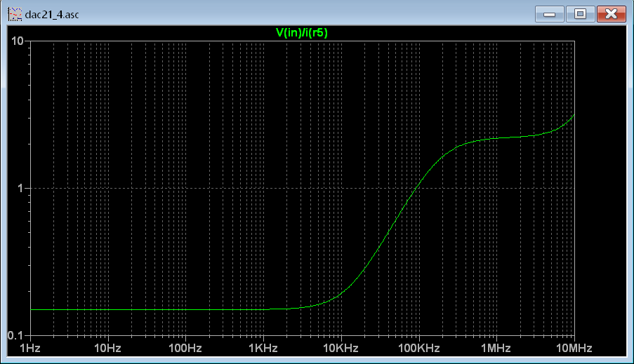Screen dimensions: 634x364
Task: Click the 10 label on vertical axis
Action: (x=18, y=41)
